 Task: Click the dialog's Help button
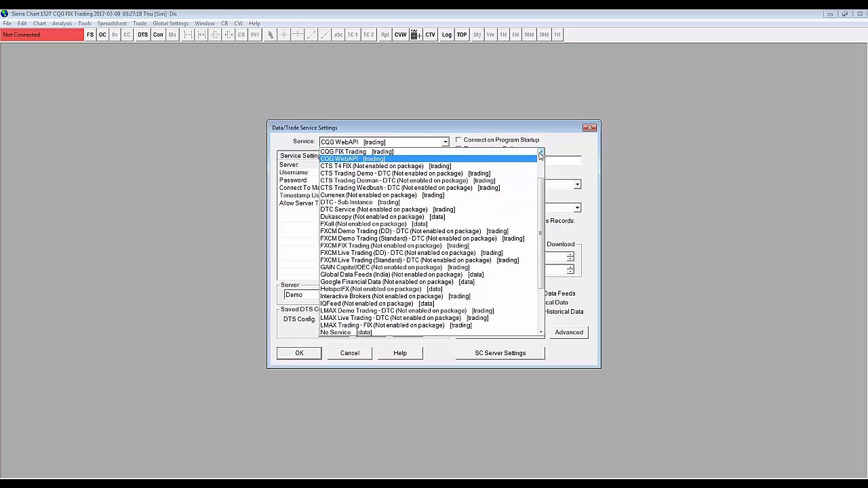[400, 353]
